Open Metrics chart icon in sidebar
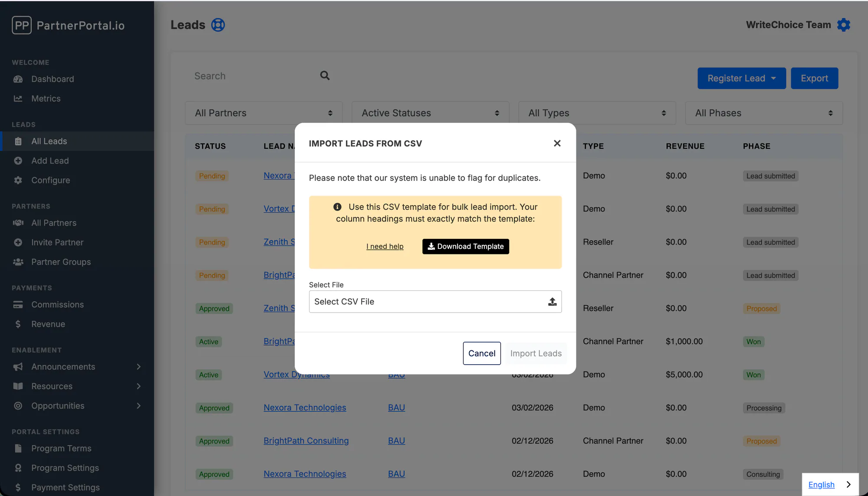This screenshot has width=868, height=496. click(18, 98)
